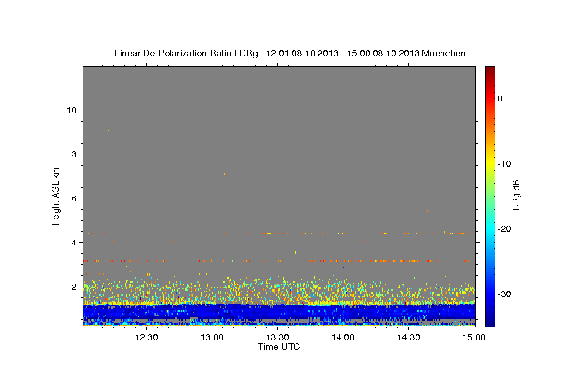This screenshot has width=588, height=392.
Task: Select the 13:30 time tick label
Action: click(x=277, y=337)
